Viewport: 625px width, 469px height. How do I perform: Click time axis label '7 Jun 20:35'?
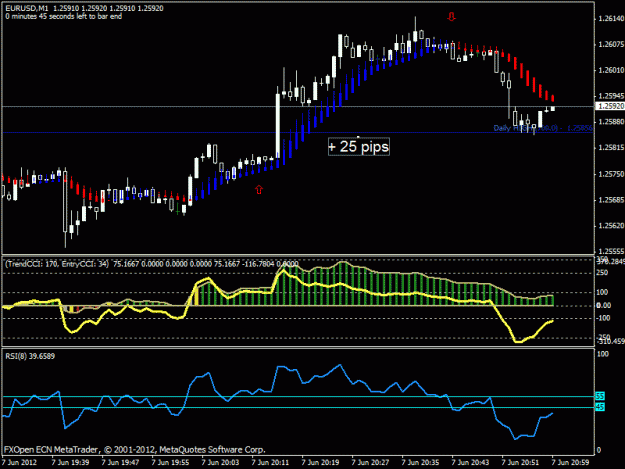pyautogui.click(x=421, y=463)
